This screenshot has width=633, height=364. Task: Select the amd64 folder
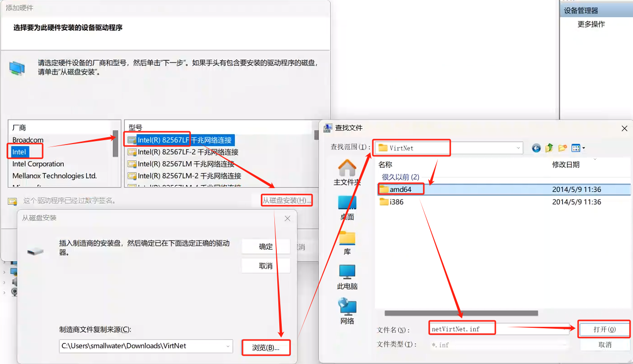click(x=400, y=190)
